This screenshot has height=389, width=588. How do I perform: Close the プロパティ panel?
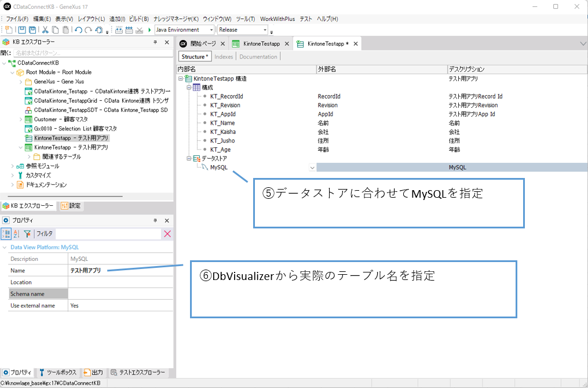[167, 220]
